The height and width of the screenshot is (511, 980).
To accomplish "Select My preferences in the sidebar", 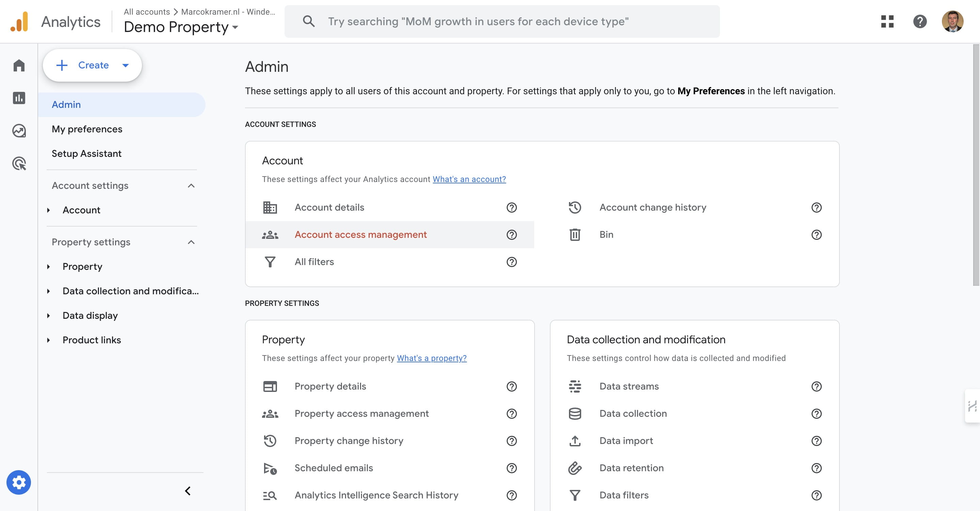I will pyautogui.click(x=87, y=129).
